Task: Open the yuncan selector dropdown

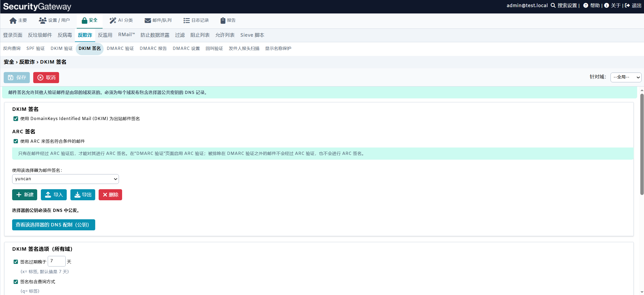Action: coord(65,179)
